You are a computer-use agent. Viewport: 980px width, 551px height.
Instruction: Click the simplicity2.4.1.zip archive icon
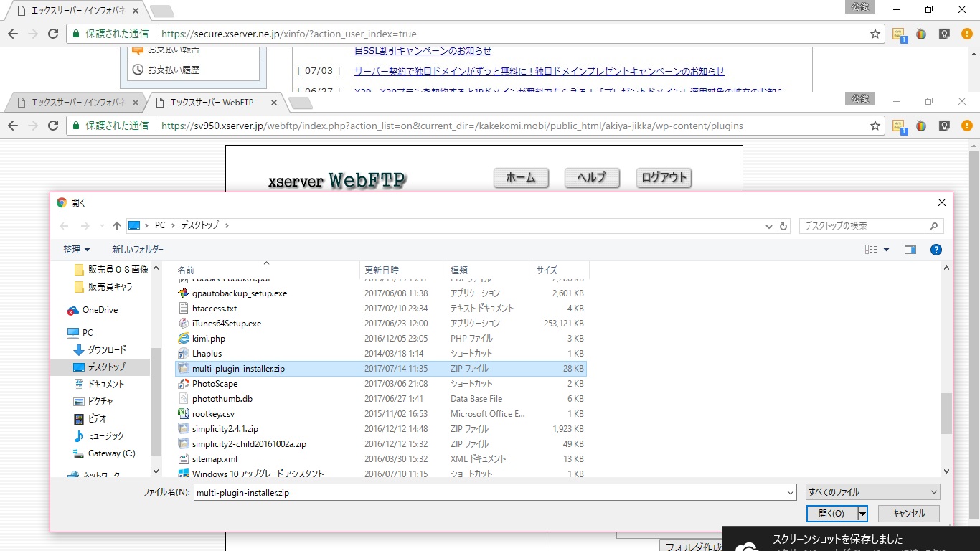coord(184,429)
